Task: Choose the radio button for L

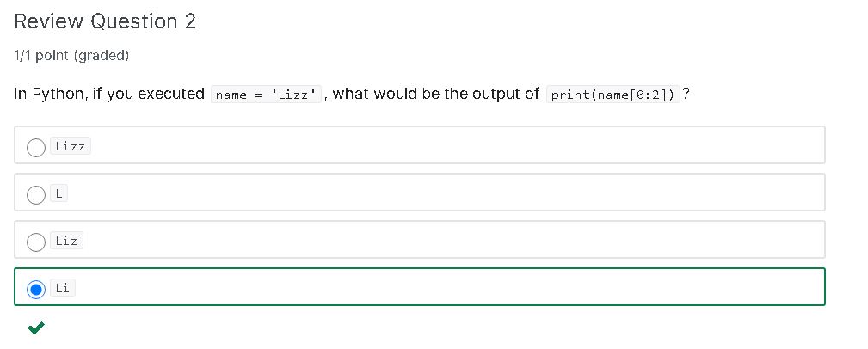Action: click(x=36, y=194)
